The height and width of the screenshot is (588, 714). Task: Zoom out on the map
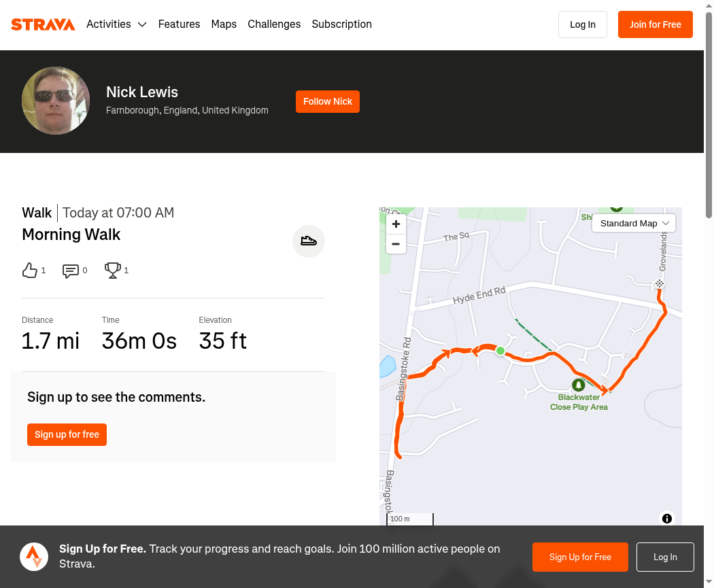click(x=396, y=244)
